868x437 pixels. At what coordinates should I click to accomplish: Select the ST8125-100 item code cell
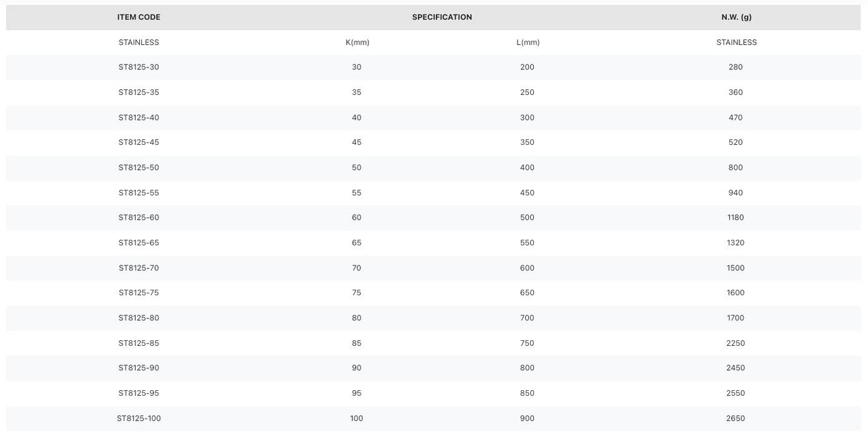tap(139, 418)
